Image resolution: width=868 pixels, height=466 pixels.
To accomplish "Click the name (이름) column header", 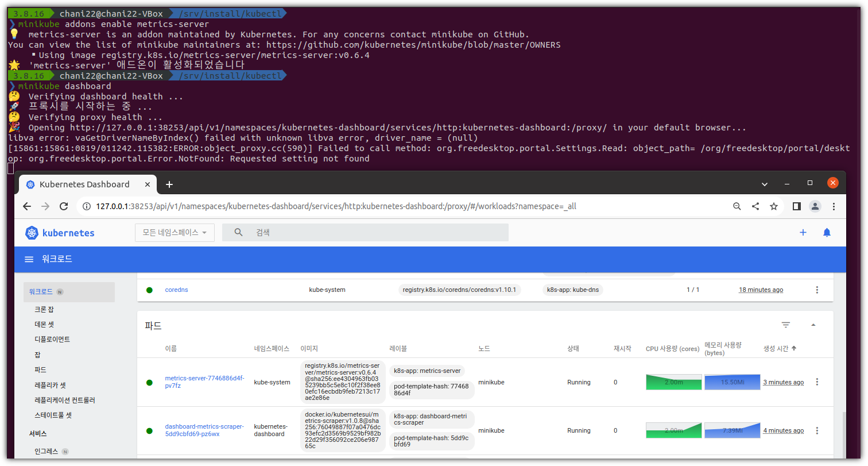I will point(170,349).
